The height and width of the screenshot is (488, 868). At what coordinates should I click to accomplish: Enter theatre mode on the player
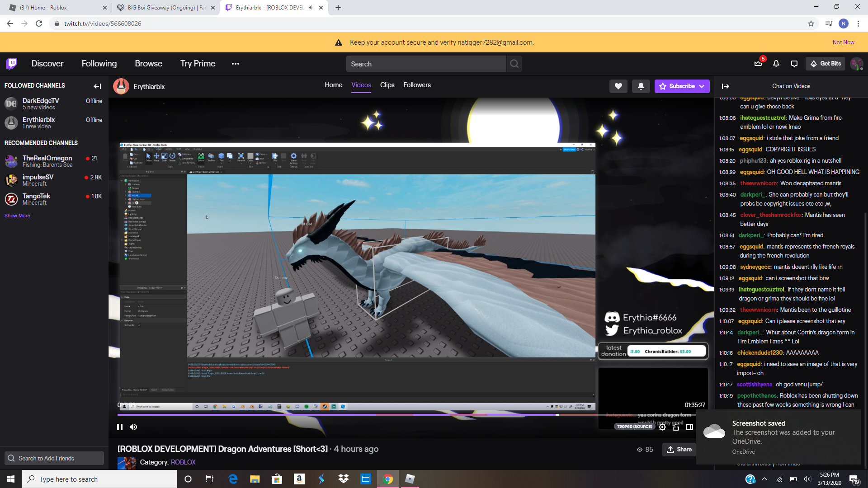(x=689, y=427)
